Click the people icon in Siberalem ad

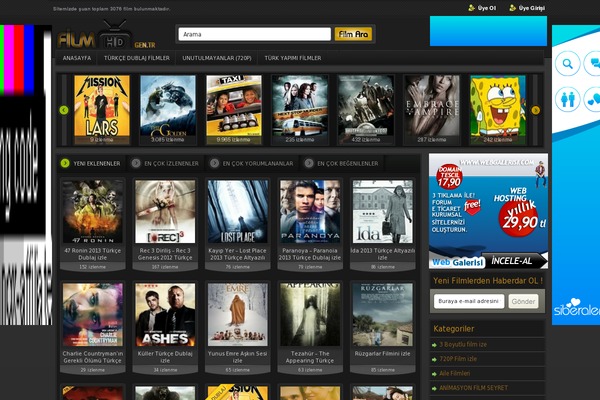coord(567,100)
